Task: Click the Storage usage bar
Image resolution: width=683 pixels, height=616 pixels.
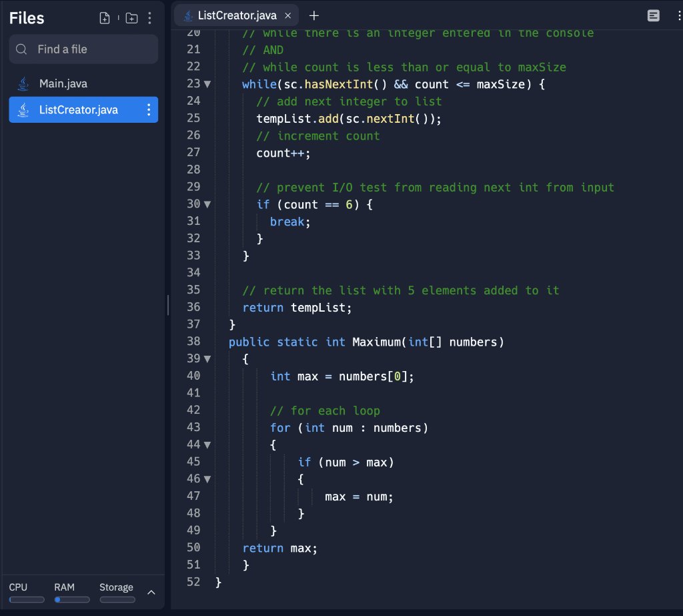Action: 117,600
